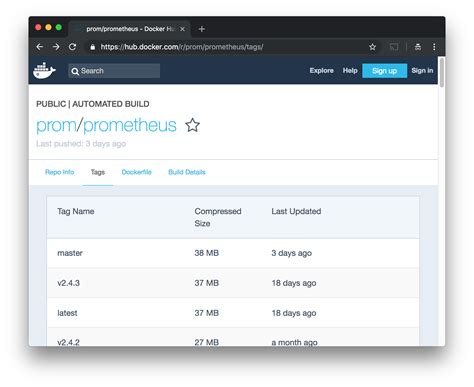Click the Last pushed: 3 days ago text

pos(81,144)
